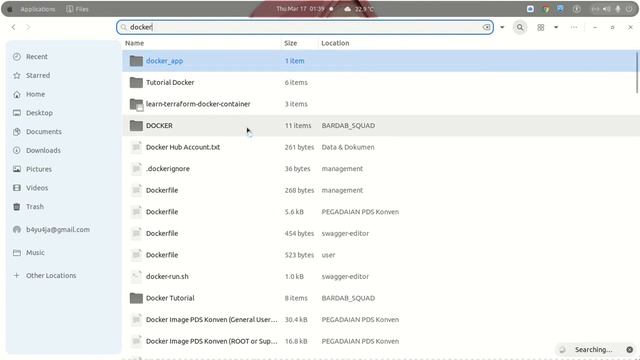
Task: Toggle the search magnifier button
Action: pyautogui.click(x=520, y=27)
